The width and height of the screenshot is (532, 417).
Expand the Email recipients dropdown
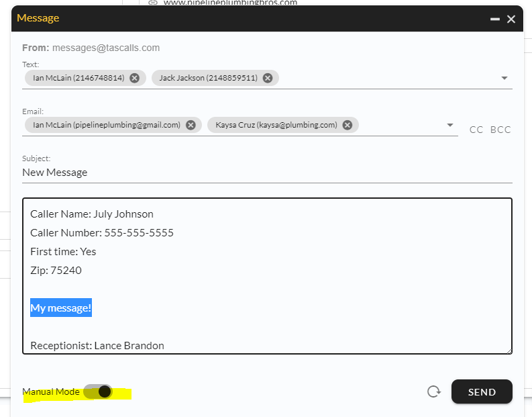coord(450,125)
